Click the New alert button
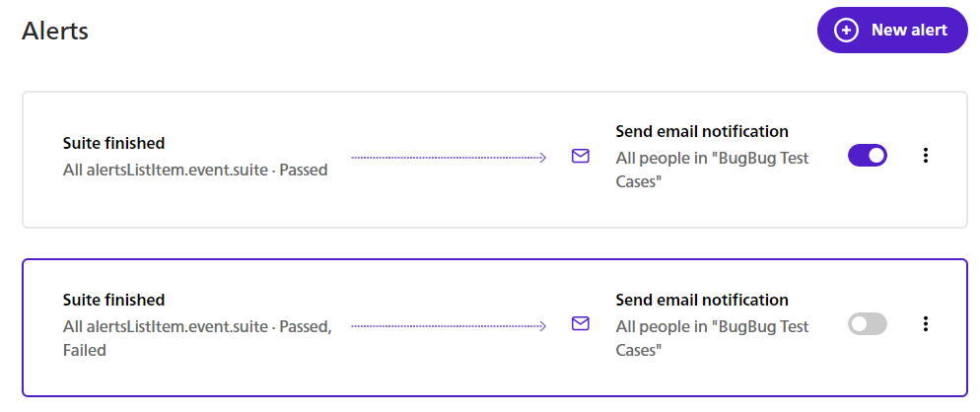 click(892, 30)
